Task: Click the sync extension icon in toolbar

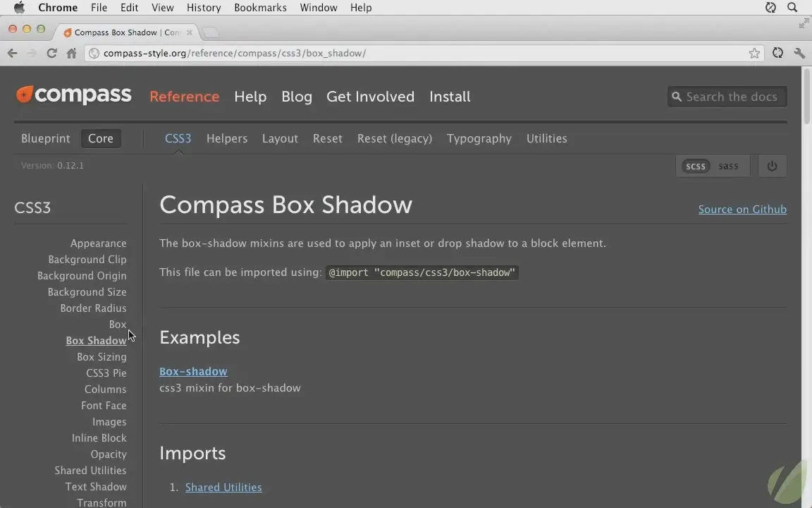Action: (x=777, y=53)
